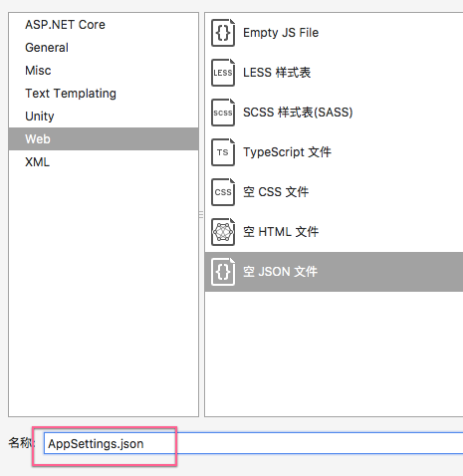Click the Empty JS File icon
The height and width of the screenshot is (476, 463).
[x=223, y=33]
